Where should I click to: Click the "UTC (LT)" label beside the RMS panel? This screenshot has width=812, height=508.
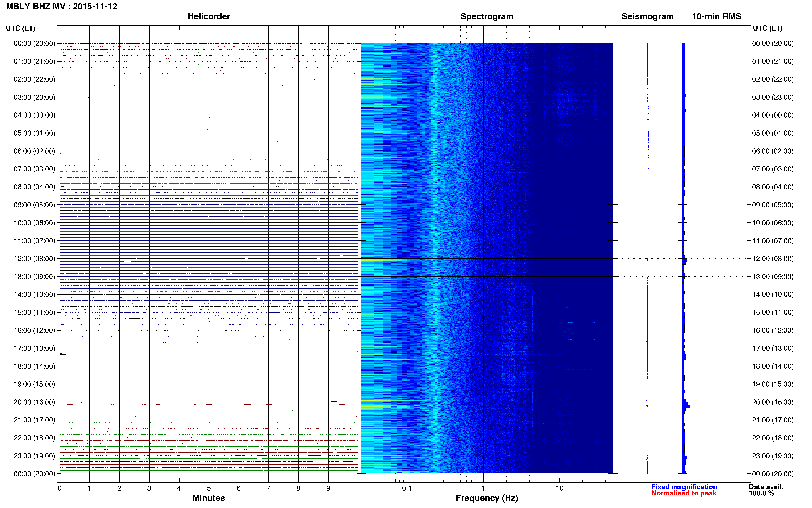coord(767,28)
